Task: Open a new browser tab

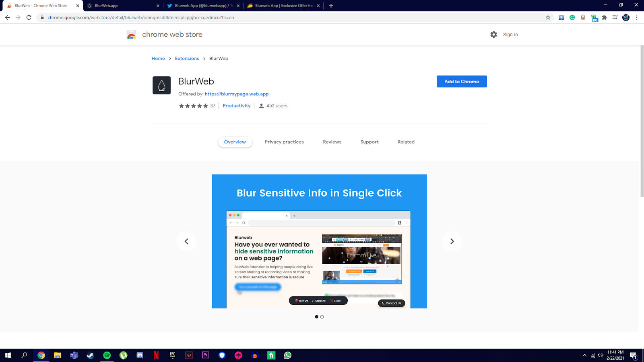Action: click(331, 6)
